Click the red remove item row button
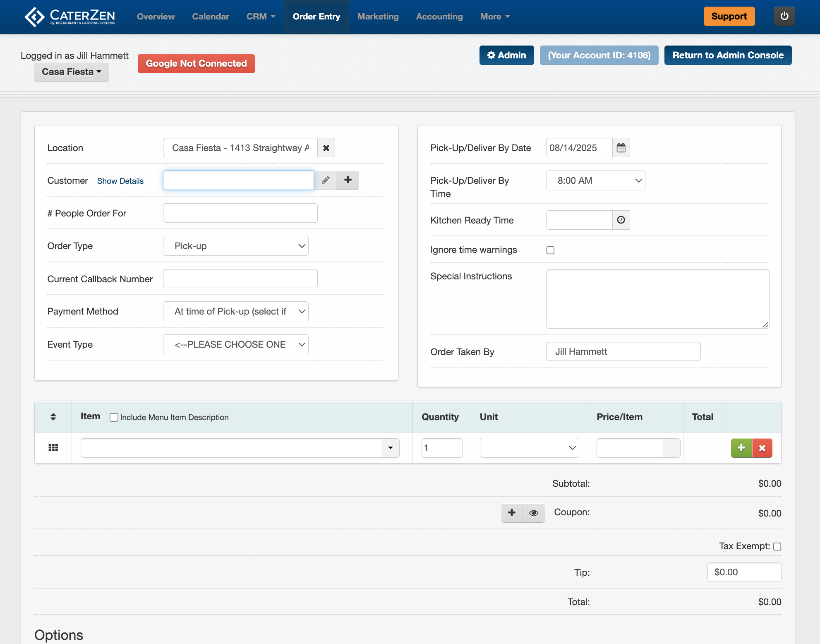The image size is (820, 644). (762, 448)
